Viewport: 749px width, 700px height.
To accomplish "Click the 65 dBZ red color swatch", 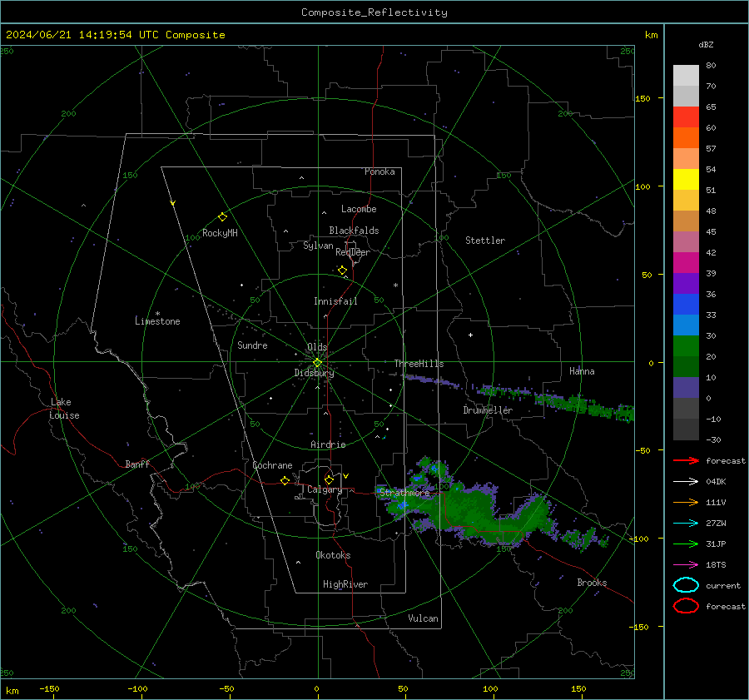I will coord(686,117).
